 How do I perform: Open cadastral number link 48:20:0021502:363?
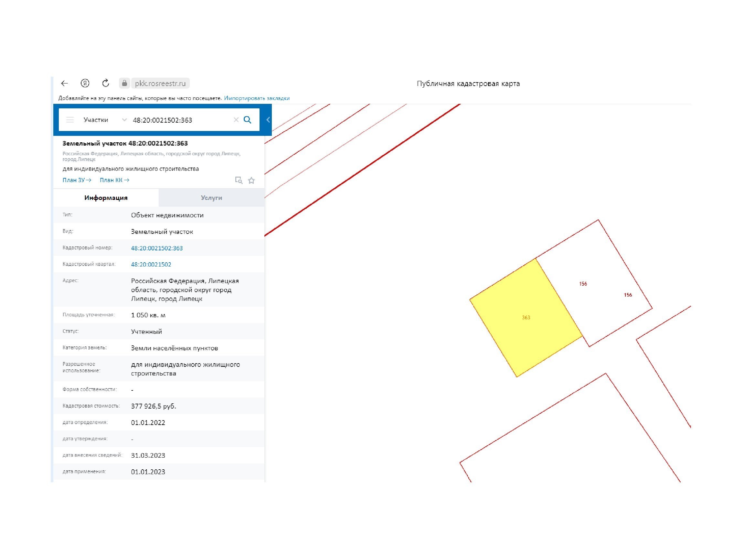(x=157, y=248)
